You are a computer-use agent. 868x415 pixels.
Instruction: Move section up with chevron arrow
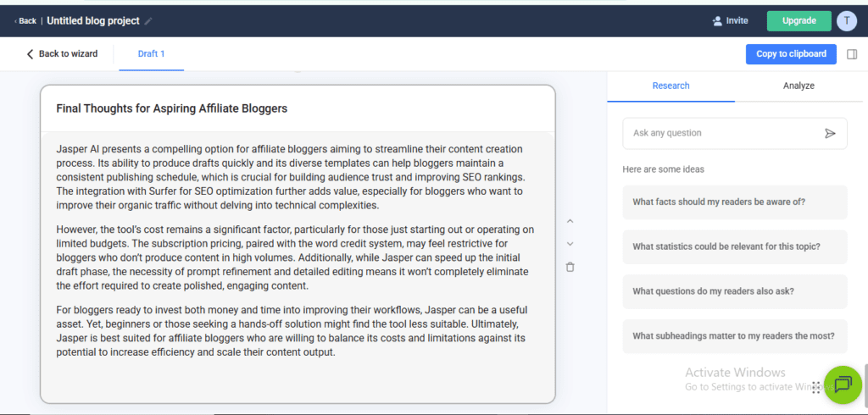click(570, 221)
